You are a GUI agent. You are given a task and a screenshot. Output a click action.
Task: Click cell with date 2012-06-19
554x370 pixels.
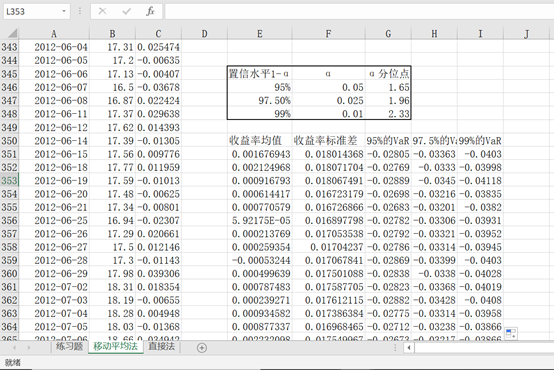coord(54,181)
